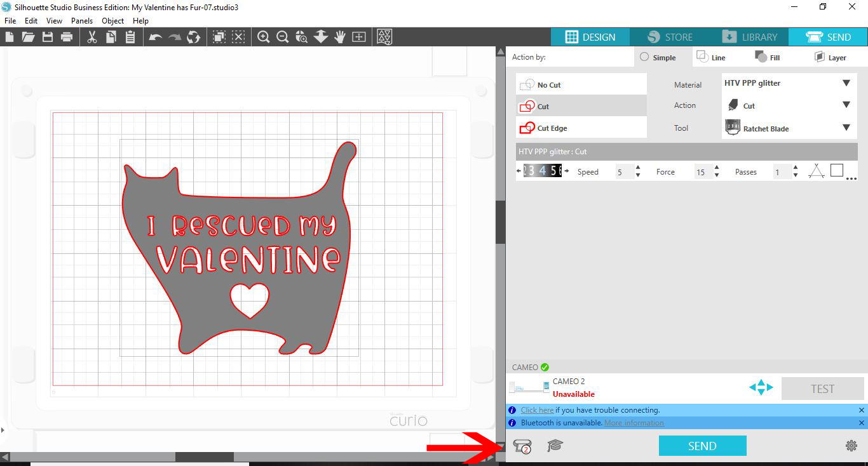The width and height of the screenshot is (868, 466).
Task: Open the Paste tool on the toolbar
Action: (x=130, y=36)
